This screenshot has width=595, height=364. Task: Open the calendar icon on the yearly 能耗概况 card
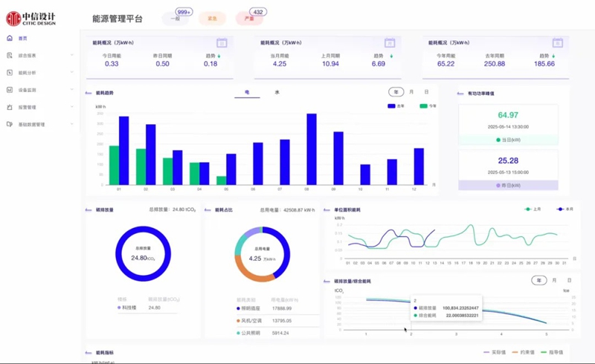pos(557,43)
